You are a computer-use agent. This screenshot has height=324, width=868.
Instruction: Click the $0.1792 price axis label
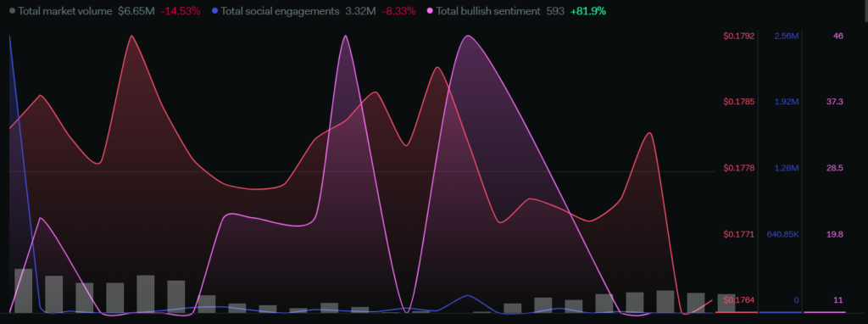pos(739,36)
